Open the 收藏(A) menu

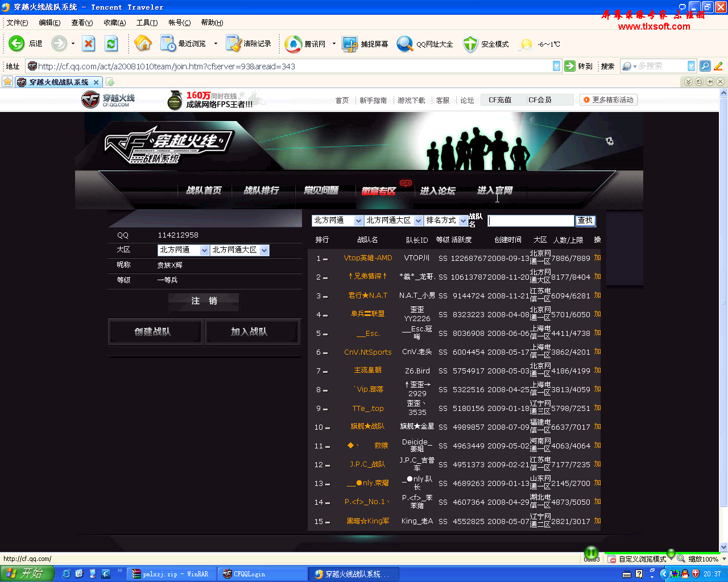114,23
